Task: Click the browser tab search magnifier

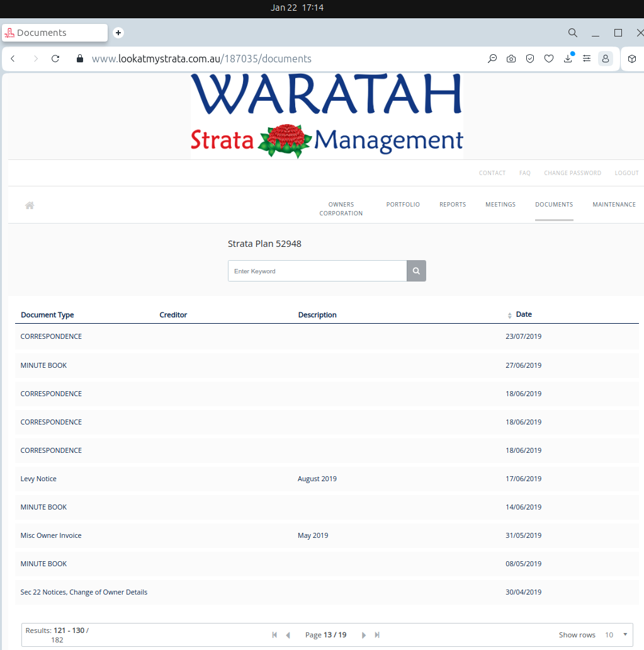Action: click(x=572, y=33)
